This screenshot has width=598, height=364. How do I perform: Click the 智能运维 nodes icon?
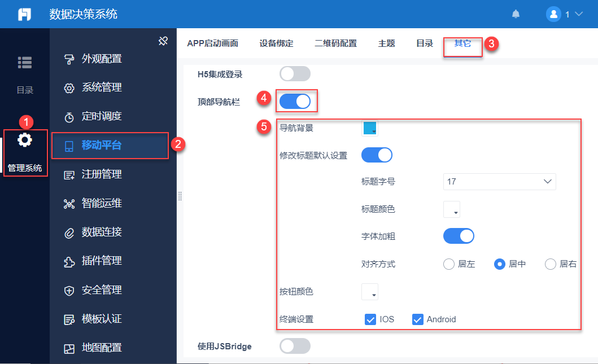pos(69,204)
